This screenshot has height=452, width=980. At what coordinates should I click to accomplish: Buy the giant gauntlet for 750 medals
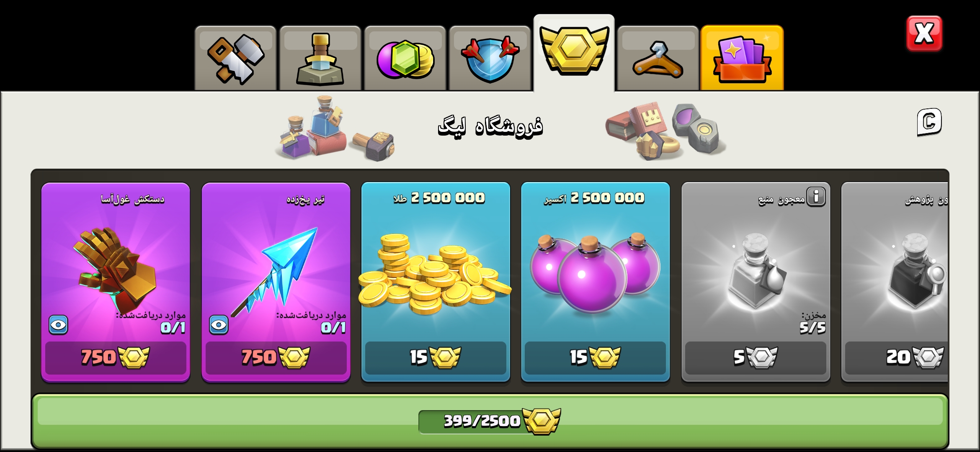(116, 357)
